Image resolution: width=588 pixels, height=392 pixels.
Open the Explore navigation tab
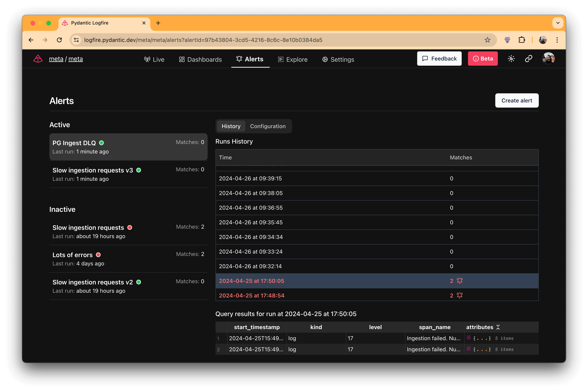tap(293, 59)
